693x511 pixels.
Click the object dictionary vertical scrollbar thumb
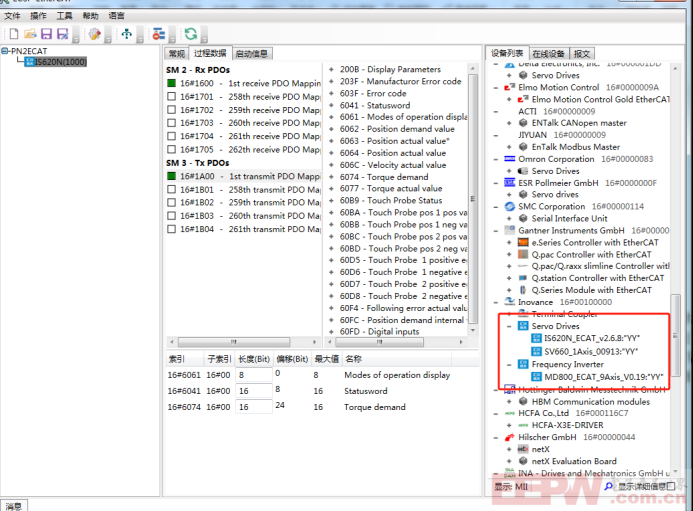tap(473, 198)
